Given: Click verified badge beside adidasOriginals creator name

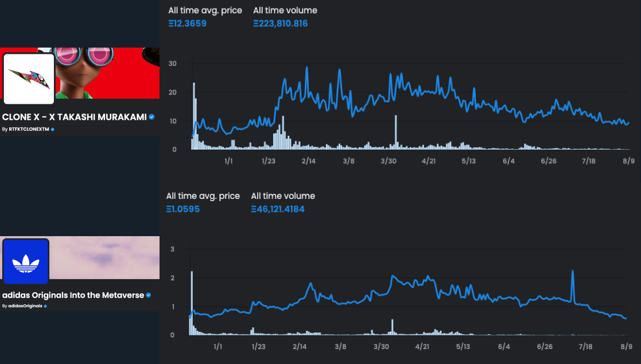Looking at the screenshot, I should (x=45, y=306).
